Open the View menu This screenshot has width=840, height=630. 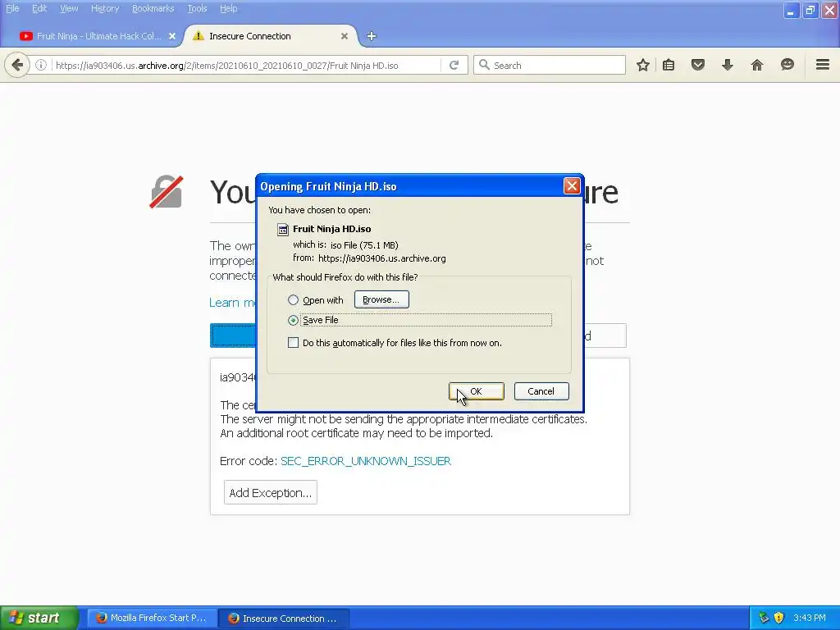[69, 8]
